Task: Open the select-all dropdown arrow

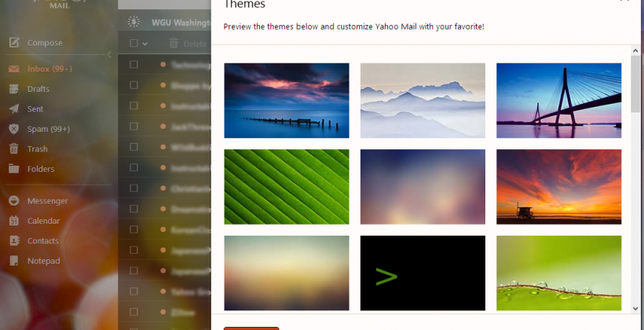Action: coord(145,43)
